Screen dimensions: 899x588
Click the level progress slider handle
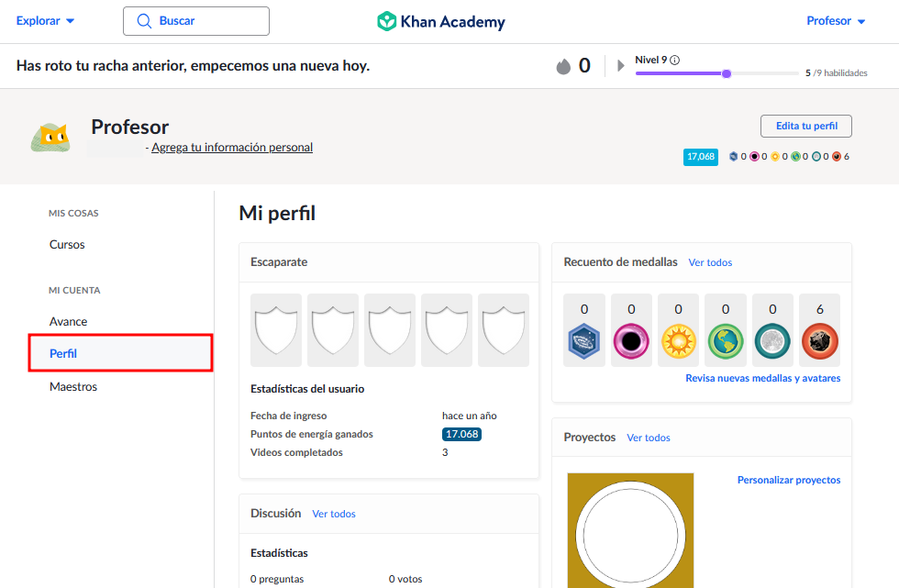tap(727, 73)
